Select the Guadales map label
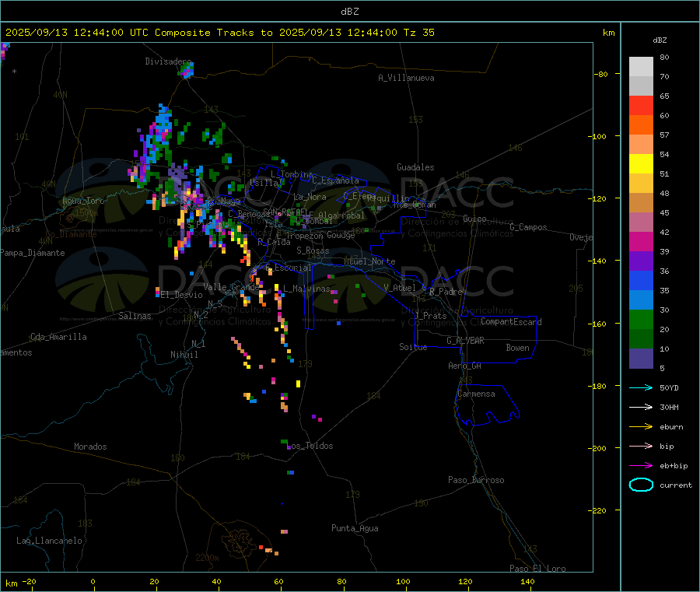Viewport: 700px width, 592px height. pyautogui.click(x=415, y=167)
